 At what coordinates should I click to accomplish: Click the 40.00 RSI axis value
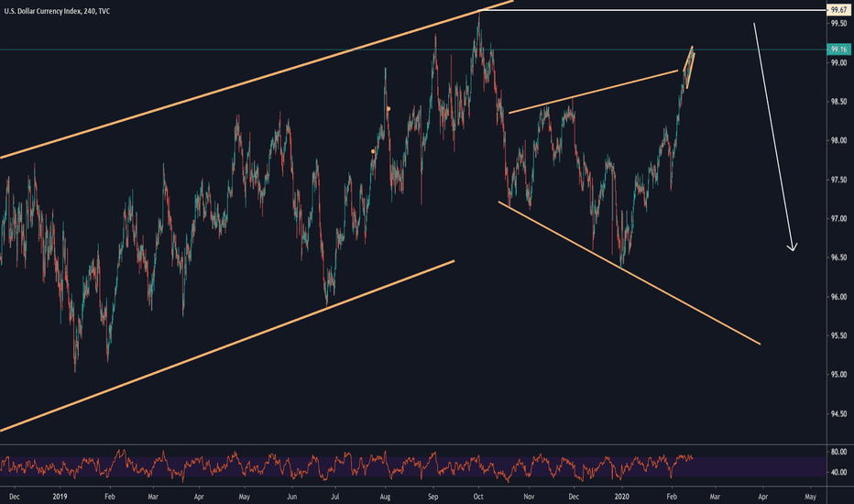(x=838, y=473)
